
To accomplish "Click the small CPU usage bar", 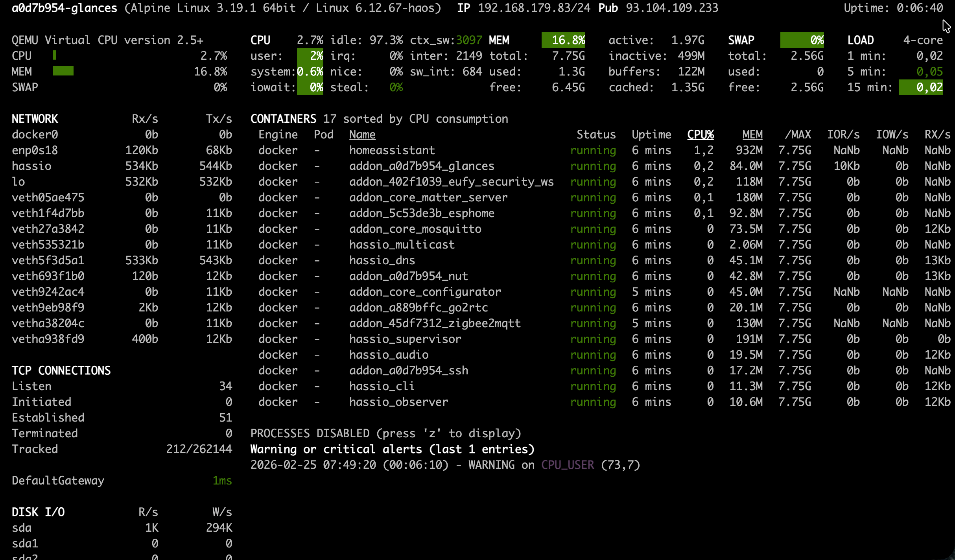I will [55, 55].
